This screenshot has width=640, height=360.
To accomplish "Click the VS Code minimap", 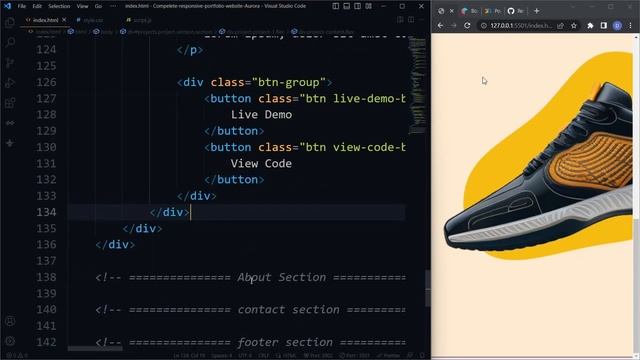I will 417,86.
